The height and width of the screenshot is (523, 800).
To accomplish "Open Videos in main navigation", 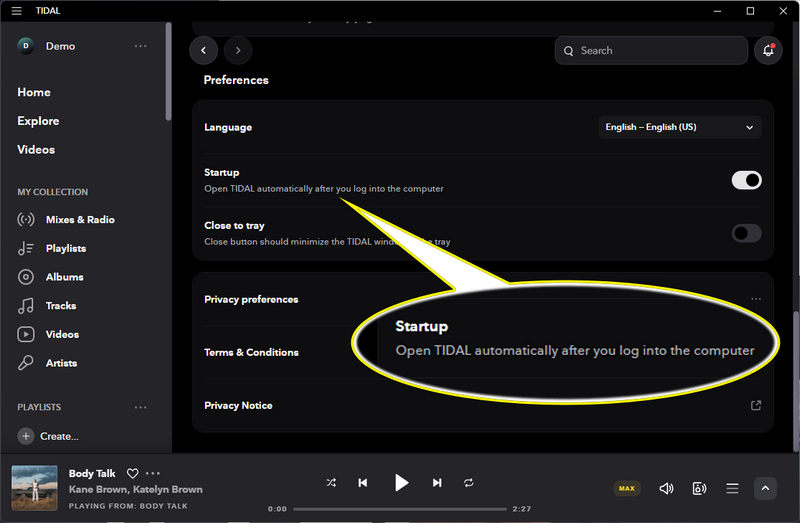I will click(x=36, y=150).
